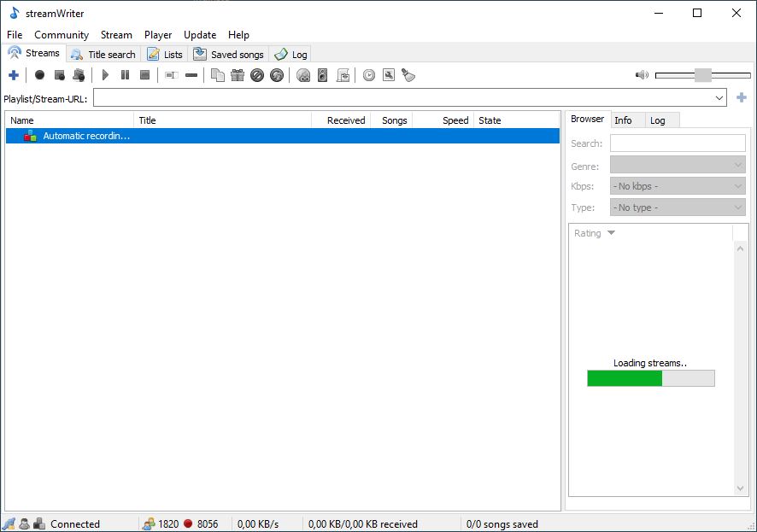Click the Speed column header
This screenshot has height=532, width=757.
443,120
